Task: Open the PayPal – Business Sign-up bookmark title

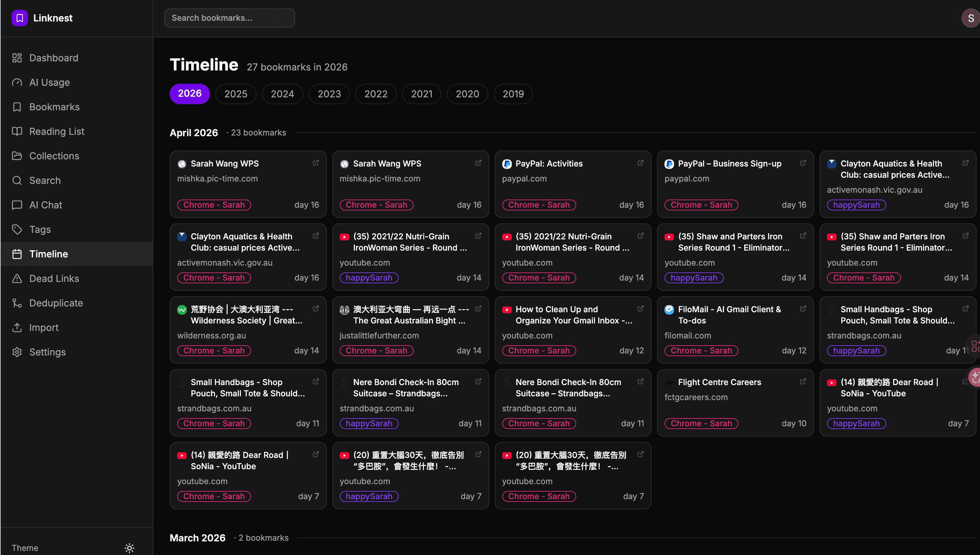Action: click(730, 163)
